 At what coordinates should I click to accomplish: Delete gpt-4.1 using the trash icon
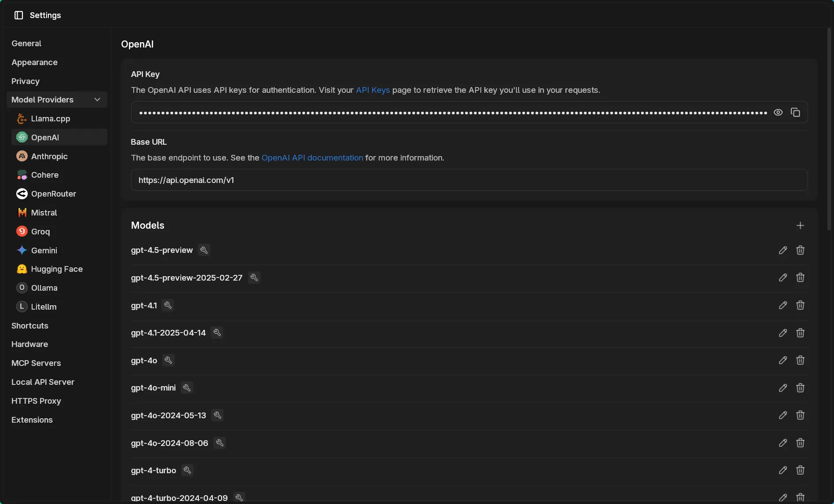[x=800, y=305]
